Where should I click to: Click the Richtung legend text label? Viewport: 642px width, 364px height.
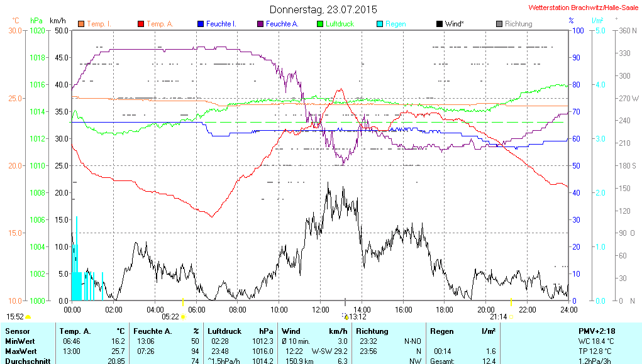(x=519, y=24)
